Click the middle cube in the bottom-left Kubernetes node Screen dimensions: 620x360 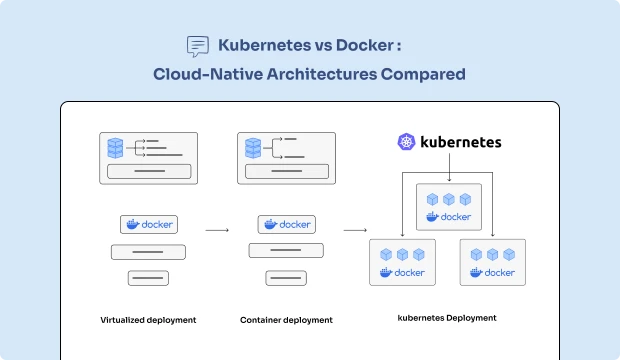click(402, 254)
